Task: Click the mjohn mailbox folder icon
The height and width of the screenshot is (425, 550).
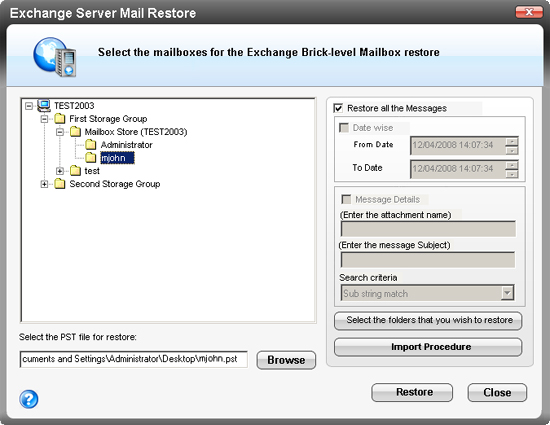Action: pyautogui.click(x=91, y=158)
